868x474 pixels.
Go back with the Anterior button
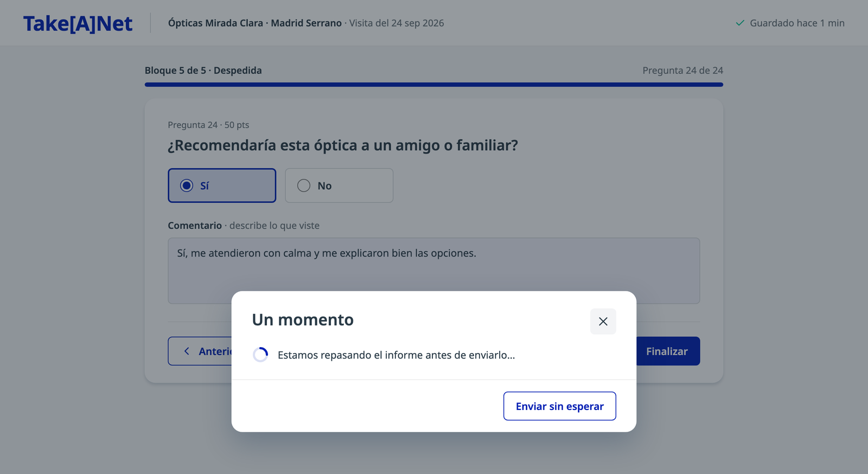[200, 351]
